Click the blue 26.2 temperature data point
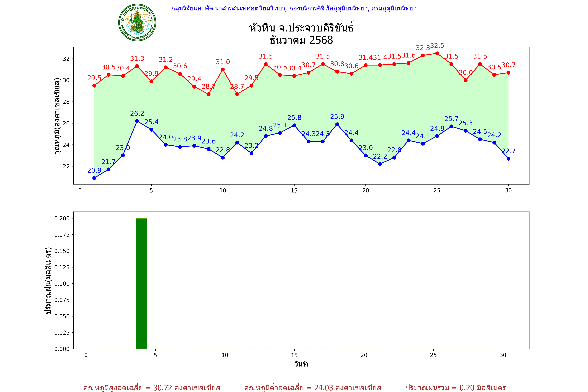Screen dimensions: 588x392 137,121
